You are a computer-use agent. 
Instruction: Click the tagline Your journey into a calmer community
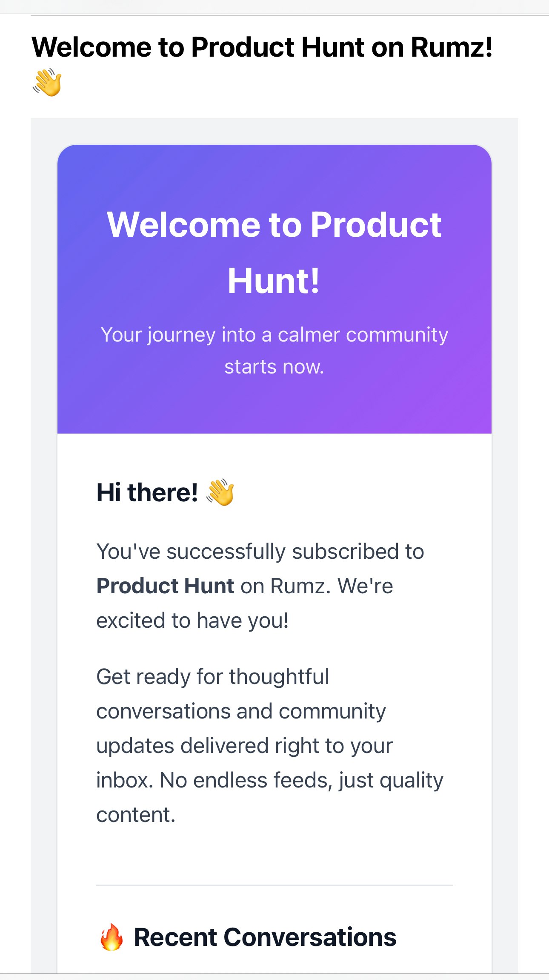pos(274,335)
